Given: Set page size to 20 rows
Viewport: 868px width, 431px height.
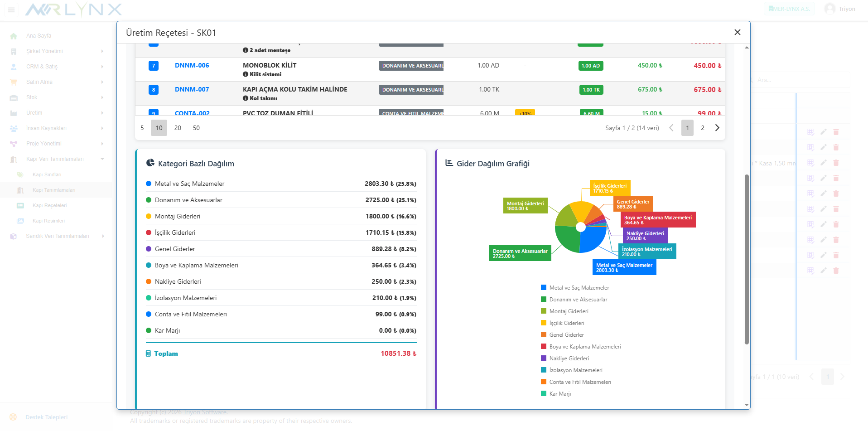Looking at the screenshot, I should pyautogui.click(x=178, y=128).
